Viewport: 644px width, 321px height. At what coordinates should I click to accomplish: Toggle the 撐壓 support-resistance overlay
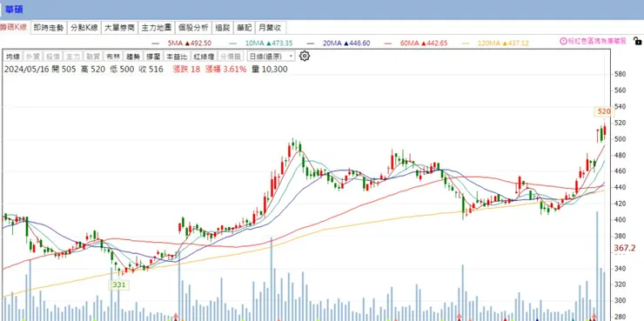click(153, 57)
